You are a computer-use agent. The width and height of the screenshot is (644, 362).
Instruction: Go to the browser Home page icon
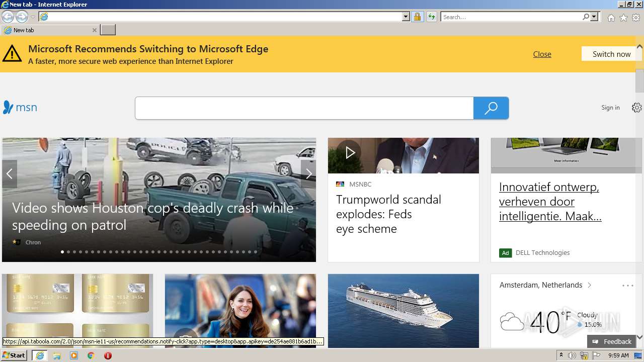click(x=611, y=18)
